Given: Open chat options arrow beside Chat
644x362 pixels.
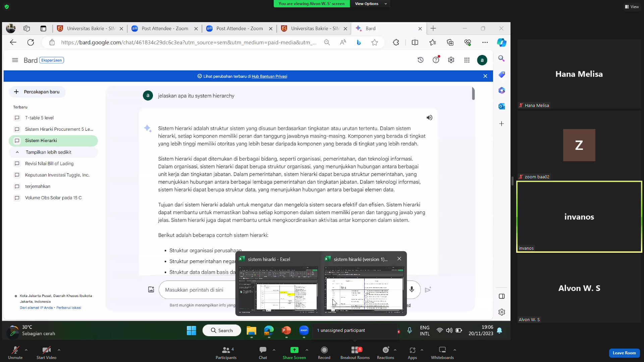Looking at the screenshot, I should pyautogui.click(x=274, y=350).
